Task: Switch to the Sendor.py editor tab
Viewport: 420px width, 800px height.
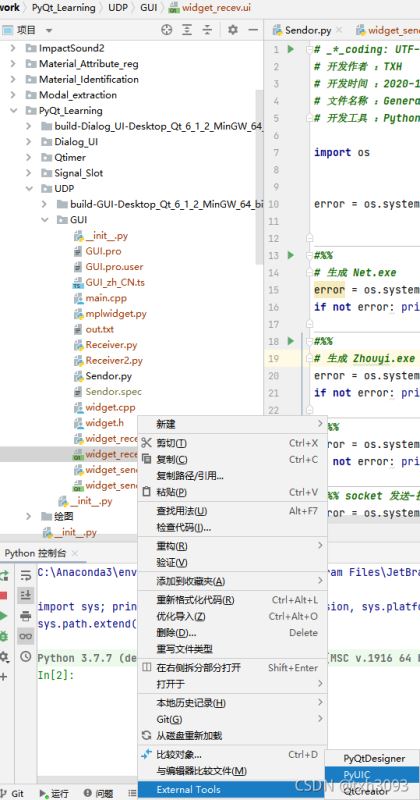Action: click(x=308, y=31)
